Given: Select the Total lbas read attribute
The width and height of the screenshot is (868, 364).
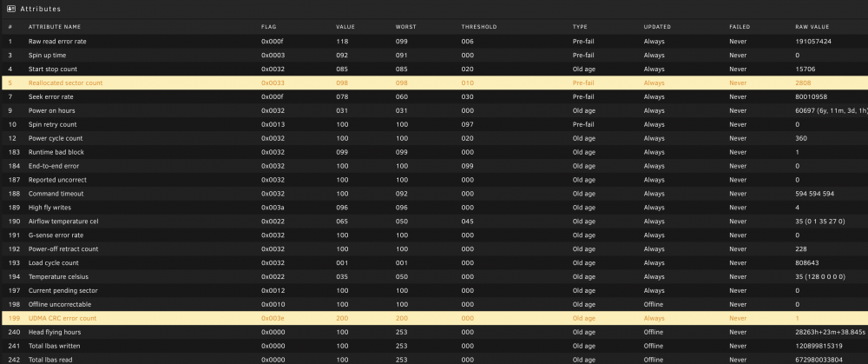Looking at the screenshot, I should pos(50,361).
